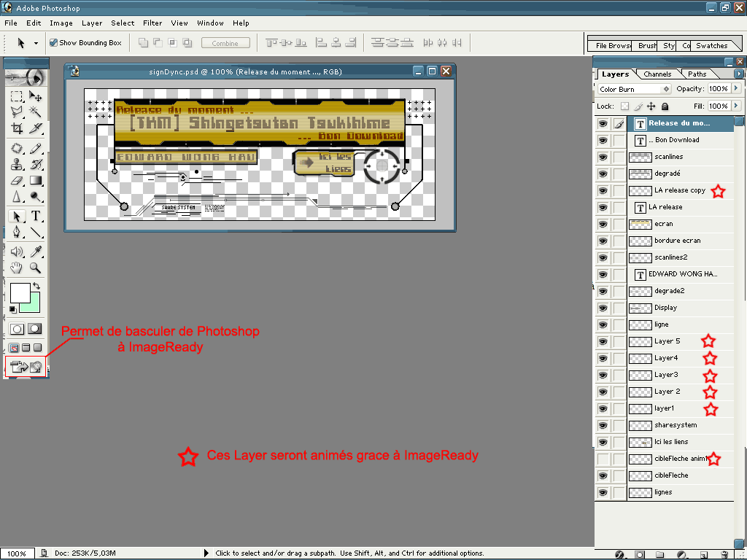Screen dimensions: 747x560
Task: Open the Fill slider arrow
Action: 736,106
